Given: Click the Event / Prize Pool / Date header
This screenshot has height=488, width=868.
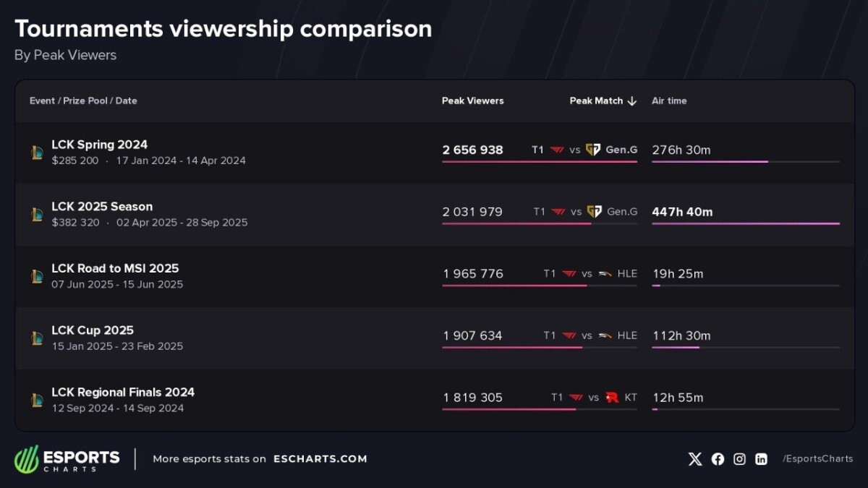Looking at the screenshot, I should 83,101.
